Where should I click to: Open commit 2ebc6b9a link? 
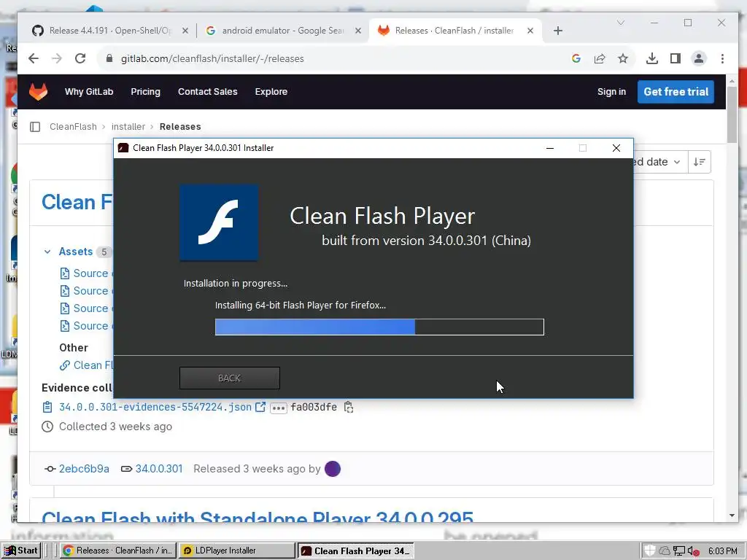(84, 469)
